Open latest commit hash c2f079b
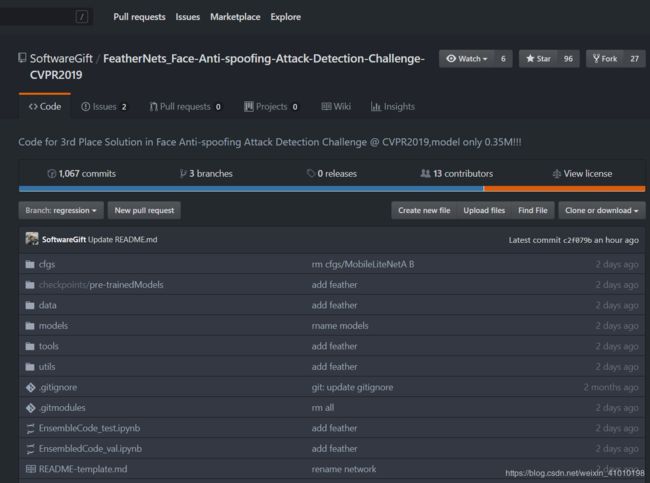The height and width of the screenshot is (483, 650). 577,240
